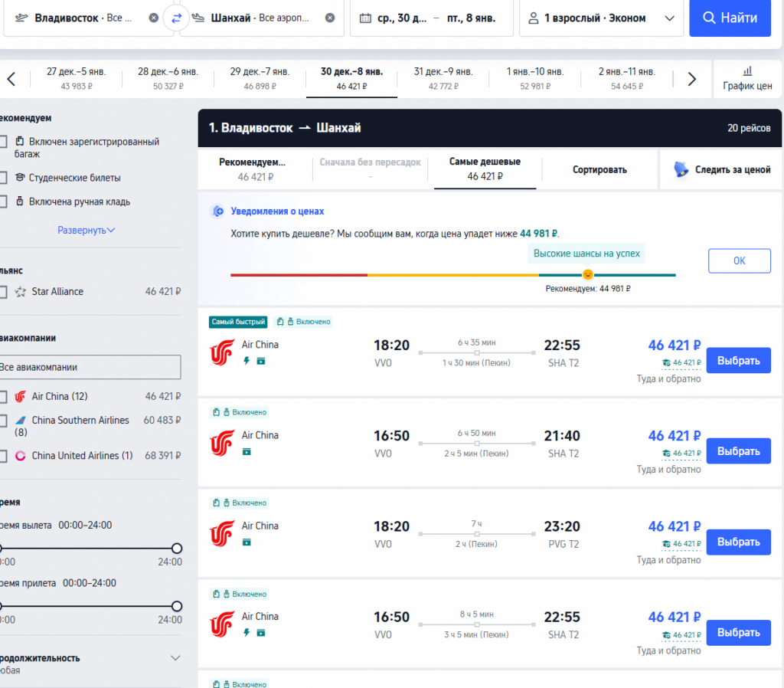
Task: Swap origin and destination cities
Action: pyautogui.click(x=176, y=18)
